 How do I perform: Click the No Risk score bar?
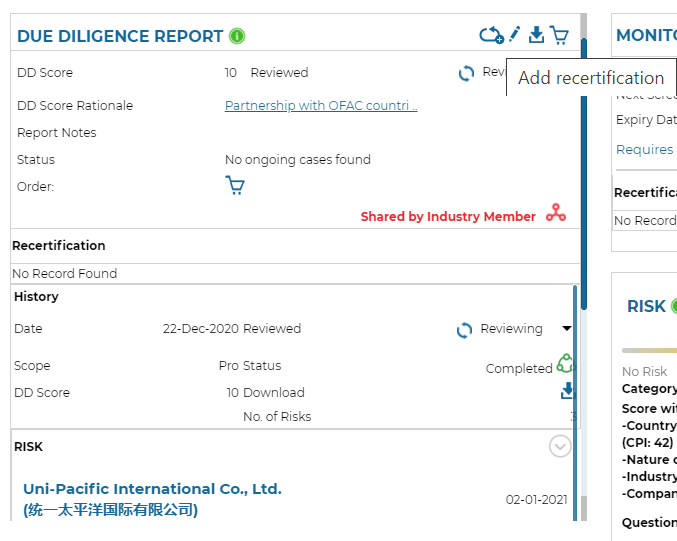tap(649, 351)
